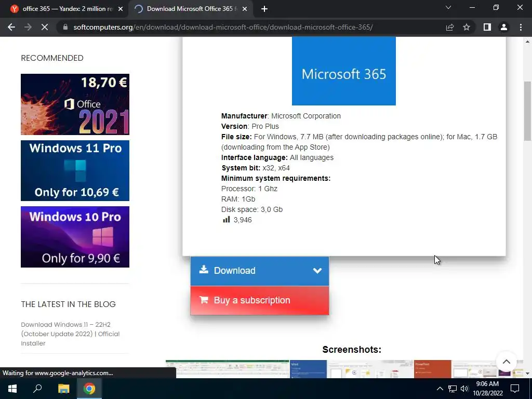Click the 'RECOMMENDED' heading
Image resolution: width=532 pixels, height=399 pixels.
(x=52, y=58)
